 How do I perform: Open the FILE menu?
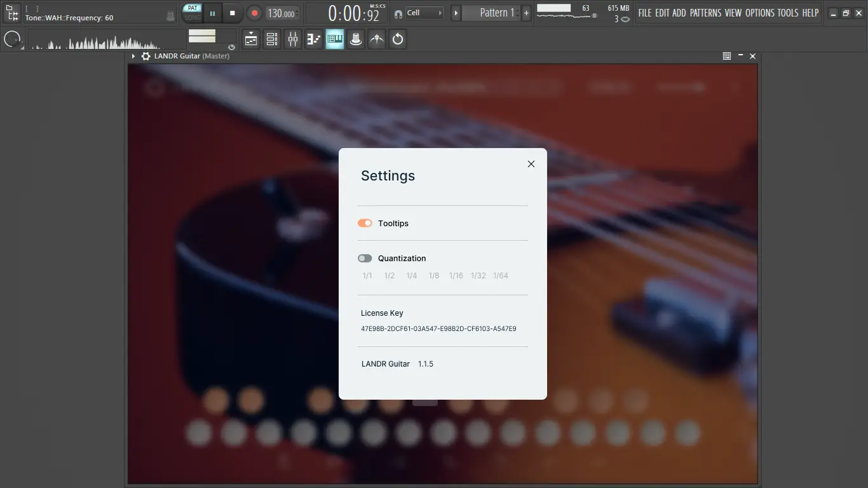click(x=645, y=13)
